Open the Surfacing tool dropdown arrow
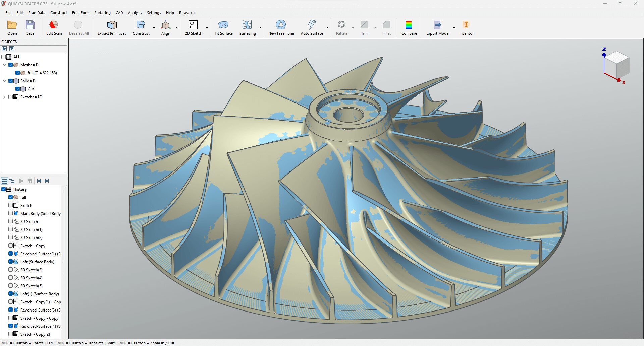Image resolution: width=644 pixels, height=346 pixels. pos(260,28)
